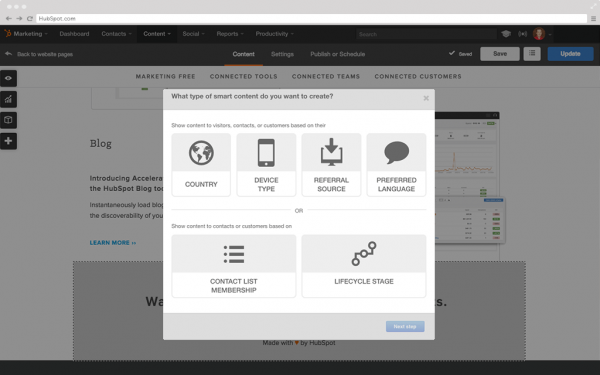The width and height of the screenshot is (600, 375).
Task: Open the Academy graduation cap icon
Action: (506, 34)
